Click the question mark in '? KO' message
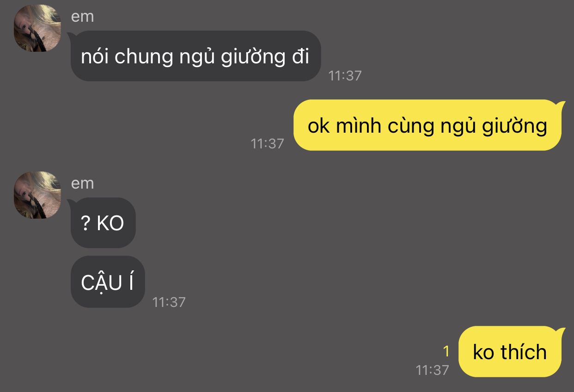Screen dimensions: 574x392 (x=85, y=223)
